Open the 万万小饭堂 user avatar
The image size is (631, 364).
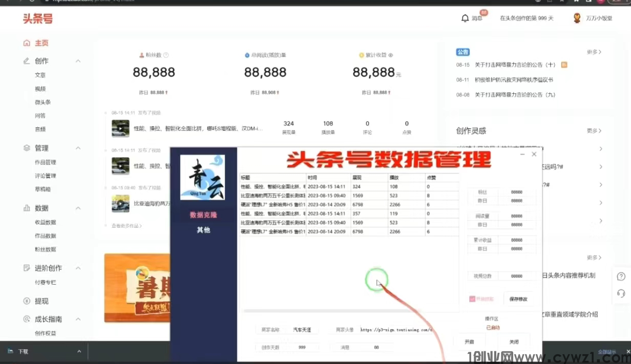tap(577, 18)
